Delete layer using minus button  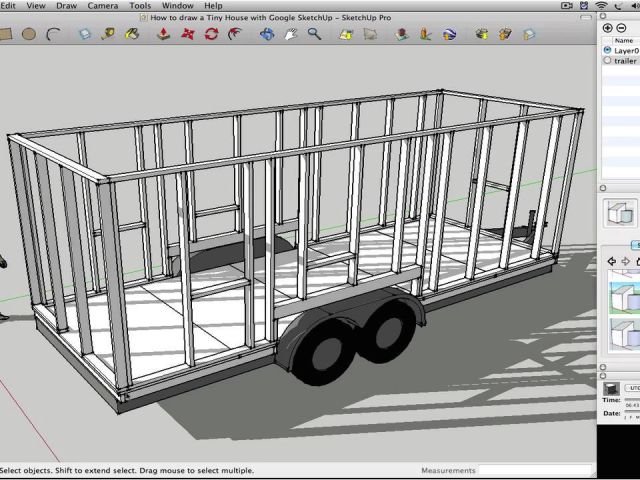(x=621, y=28)
